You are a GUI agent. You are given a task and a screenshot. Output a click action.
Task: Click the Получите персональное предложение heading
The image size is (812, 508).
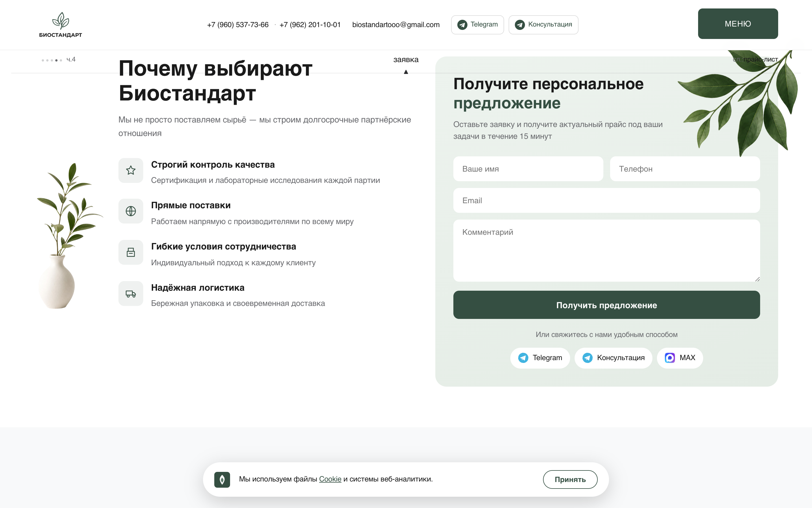pyautogui.click(x=548, y=93)
